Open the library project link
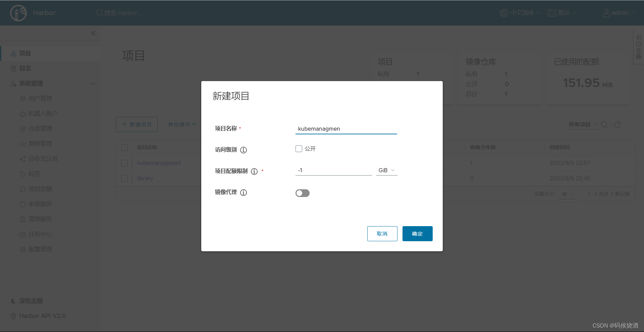Viewport: 644px width, 332px height. coord(145,179)
